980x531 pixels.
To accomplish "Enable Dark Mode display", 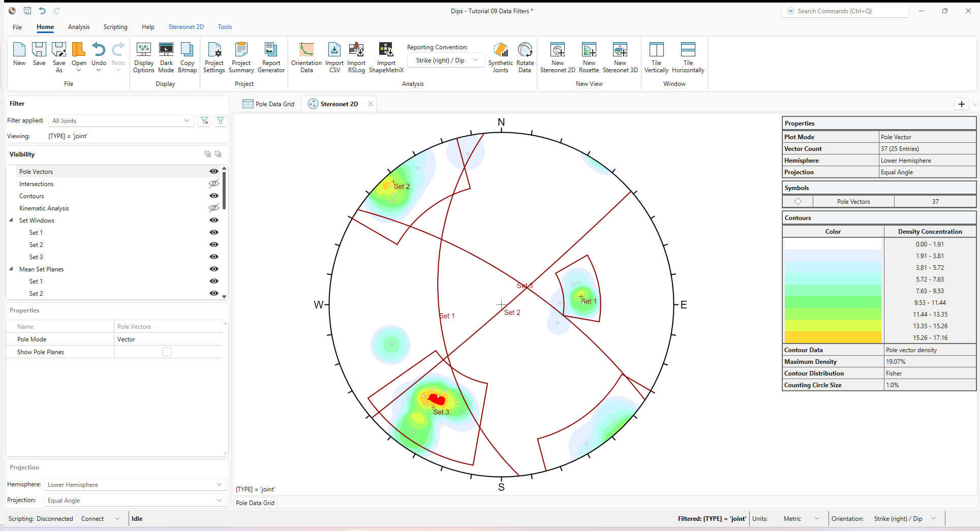I will pos(166,56).
